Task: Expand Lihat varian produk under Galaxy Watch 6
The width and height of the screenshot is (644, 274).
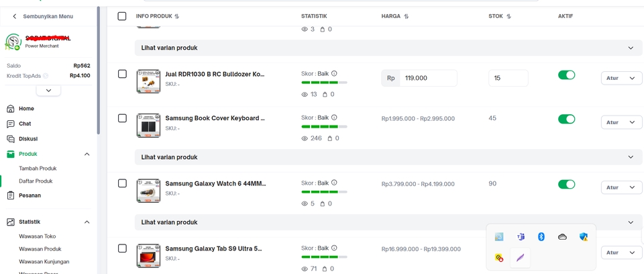Action: tap(388, 222)
